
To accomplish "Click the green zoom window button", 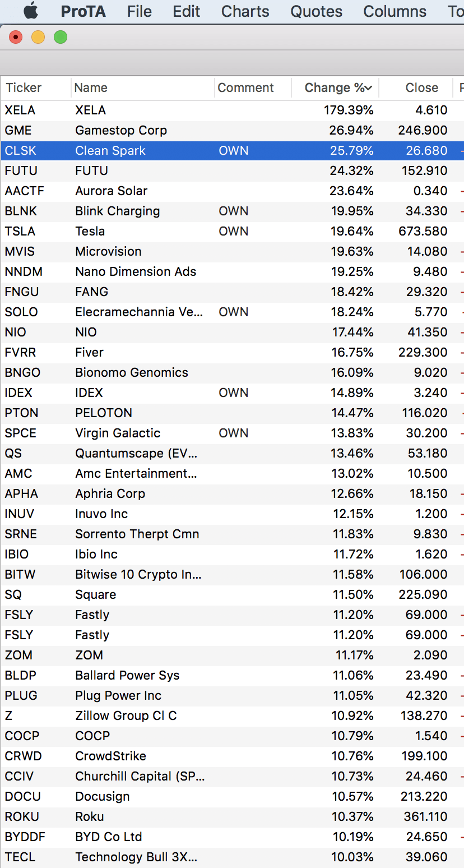I will [61, 37].
